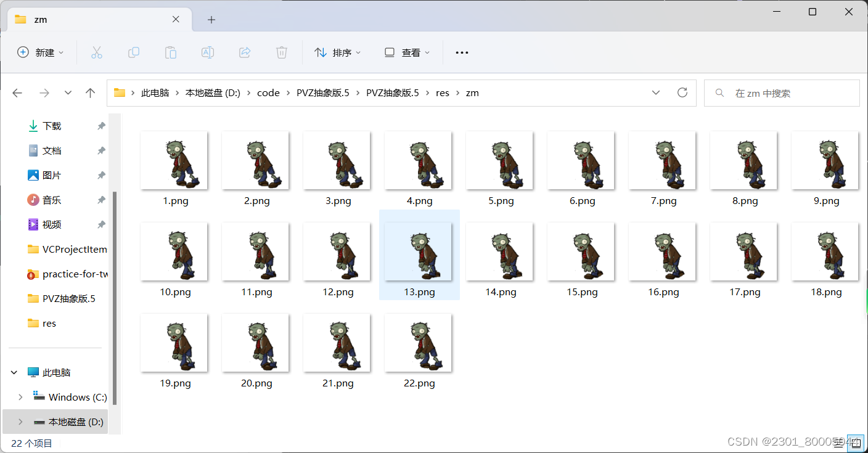The image size is (868, 453).
Task: Click the pin icon beside 图片
Action: pos(101,175)
